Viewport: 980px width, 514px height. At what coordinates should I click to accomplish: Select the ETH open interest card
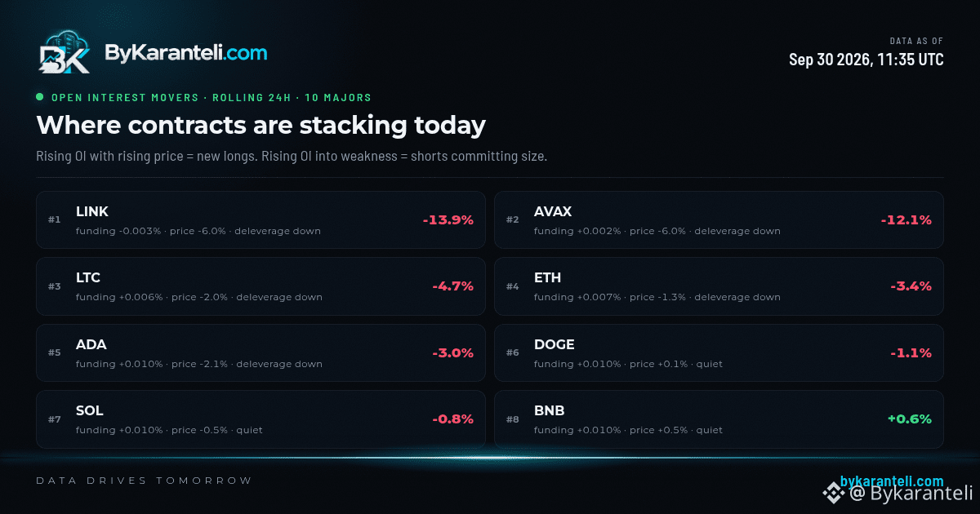click(x=719, y=286)
